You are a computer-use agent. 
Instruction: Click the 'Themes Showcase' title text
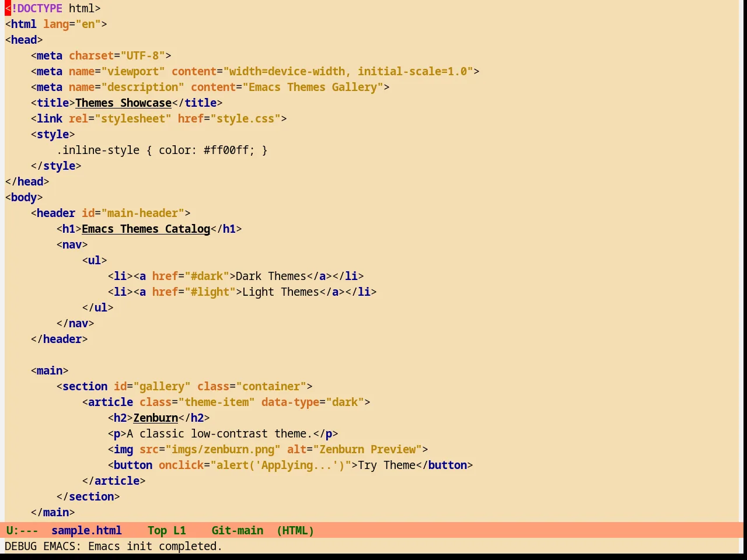tap(124, 103)
